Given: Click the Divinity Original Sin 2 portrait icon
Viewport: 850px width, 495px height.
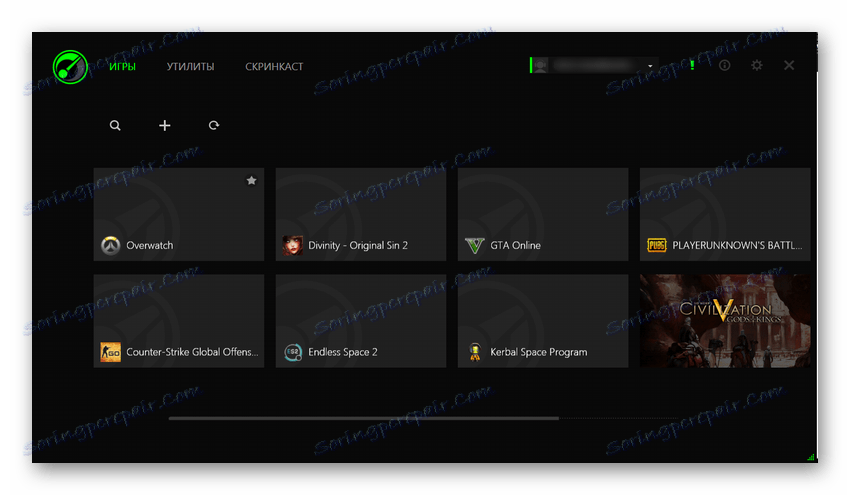Looking at the screenshot, I should (293, 245).
